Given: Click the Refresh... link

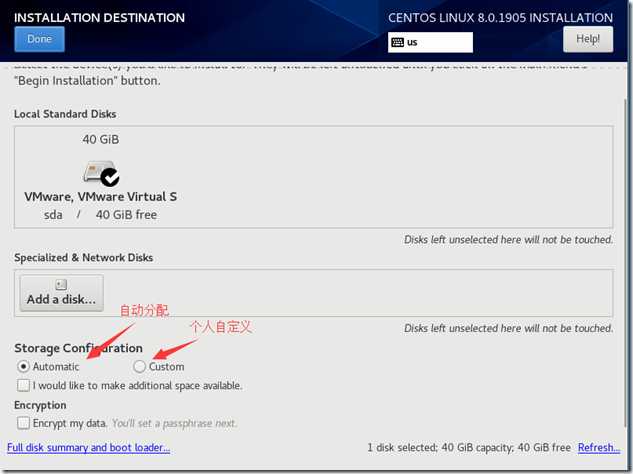Looking at the screenshot, I should point(599,447).
